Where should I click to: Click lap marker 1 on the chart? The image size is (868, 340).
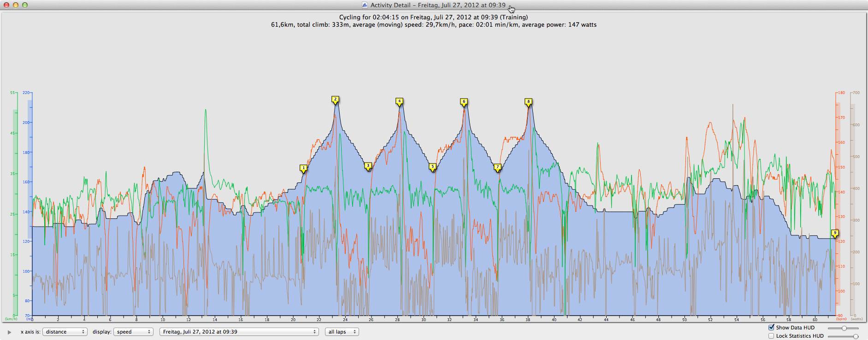(303, 168)
